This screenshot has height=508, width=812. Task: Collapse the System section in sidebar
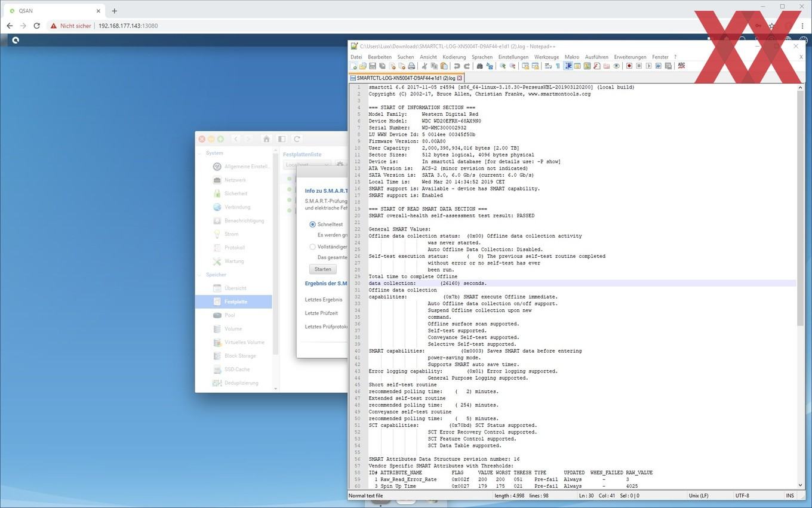click(200, 153)
